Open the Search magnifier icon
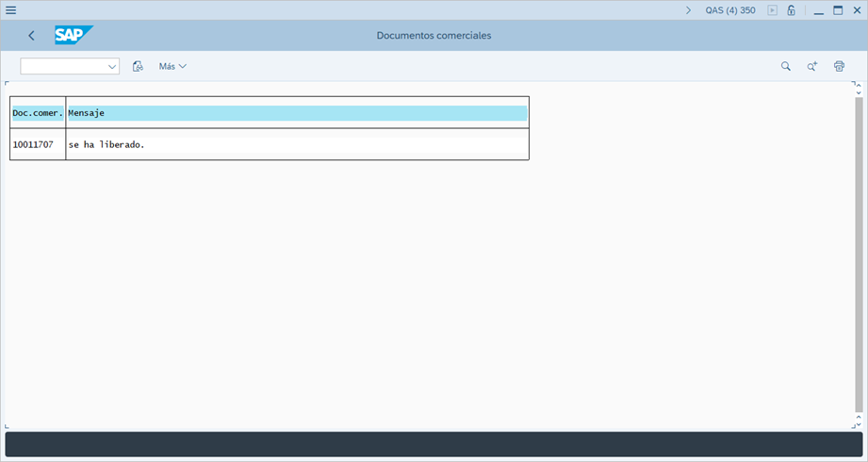Image resolution: width=868 pixels, height=462 pixels. point(785,67)
